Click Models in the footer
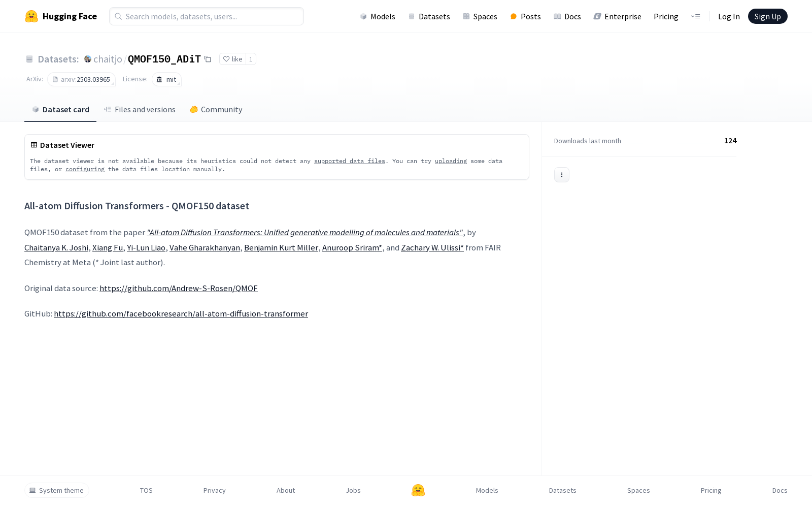Screen dimensions: 812x508 pos(487,490)
